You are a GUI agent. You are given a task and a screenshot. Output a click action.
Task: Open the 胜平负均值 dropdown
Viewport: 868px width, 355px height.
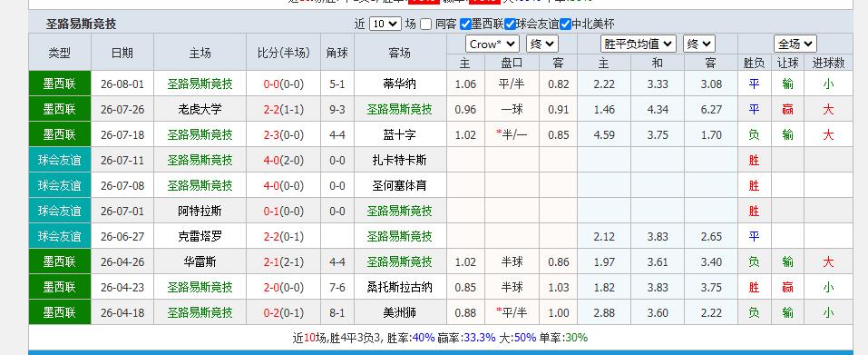[639, 44]
